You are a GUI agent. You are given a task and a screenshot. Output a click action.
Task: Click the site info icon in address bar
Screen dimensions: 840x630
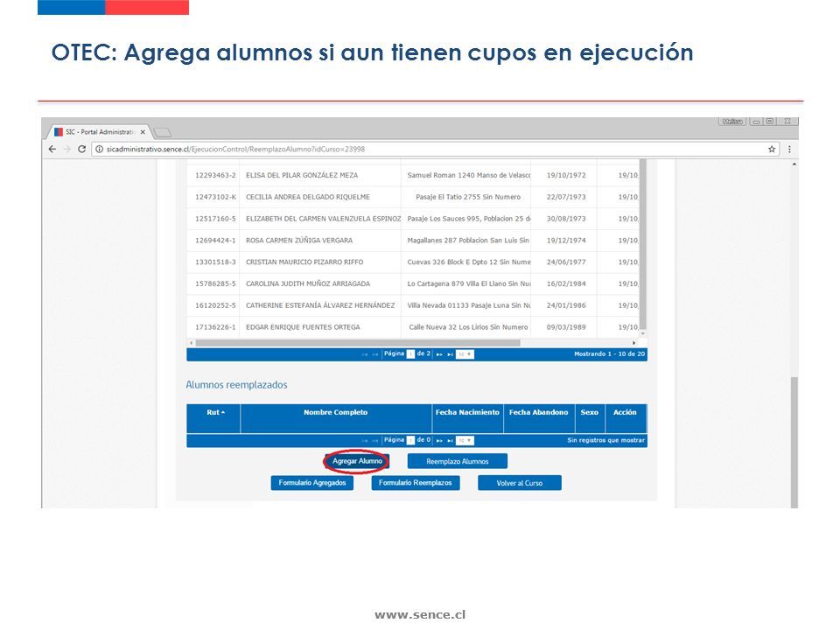point(99,149)
